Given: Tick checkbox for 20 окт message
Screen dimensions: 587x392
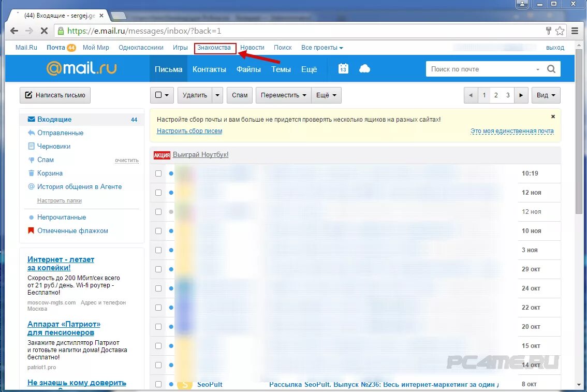Looking at the screenshot, I should coord(158,327).
